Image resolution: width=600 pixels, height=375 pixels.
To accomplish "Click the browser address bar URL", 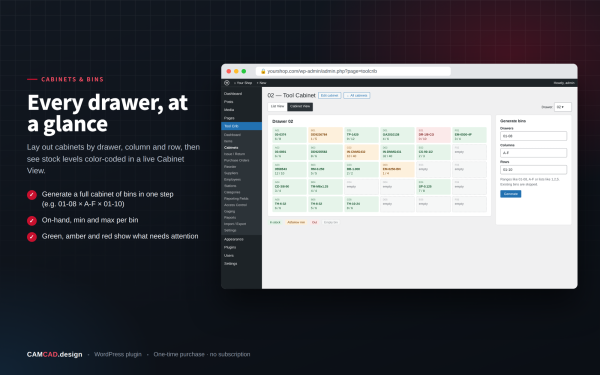I will tap(322, 71).
